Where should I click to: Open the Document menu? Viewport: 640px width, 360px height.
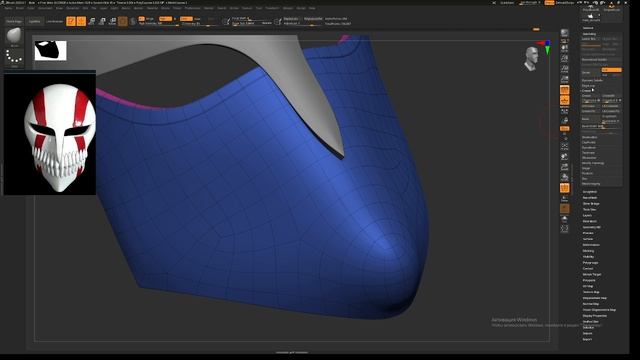point(45,8)
